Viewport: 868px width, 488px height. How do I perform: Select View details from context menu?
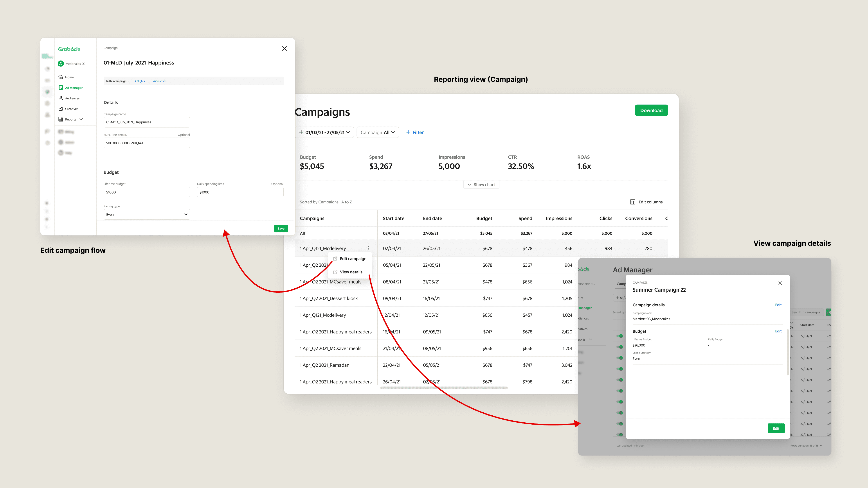351,272
